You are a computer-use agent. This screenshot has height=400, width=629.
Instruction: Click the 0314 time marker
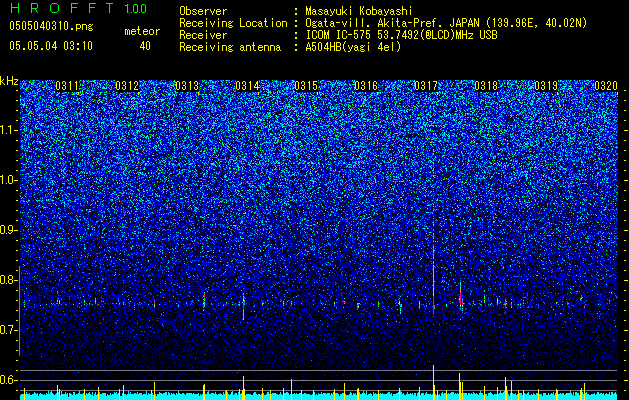(247, 86)
